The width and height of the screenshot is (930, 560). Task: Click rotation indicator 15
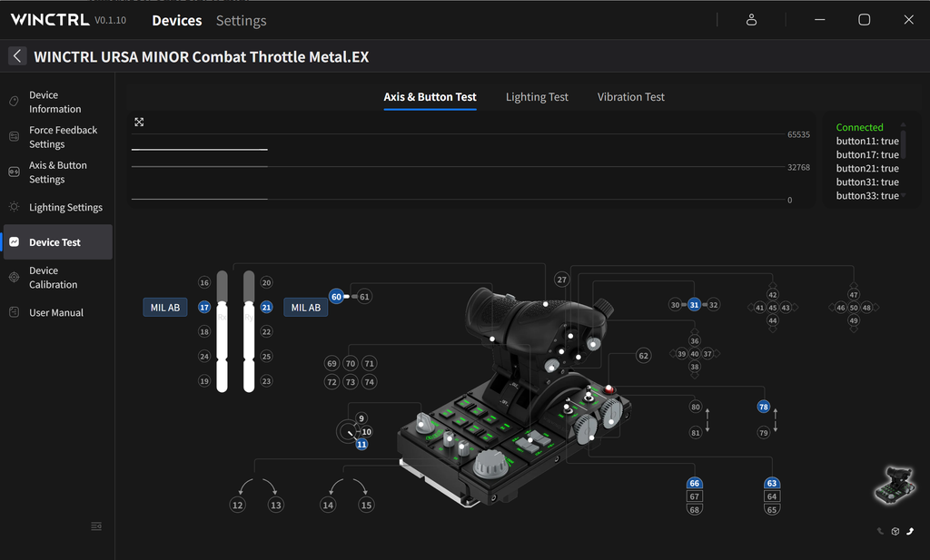[367, 505]
